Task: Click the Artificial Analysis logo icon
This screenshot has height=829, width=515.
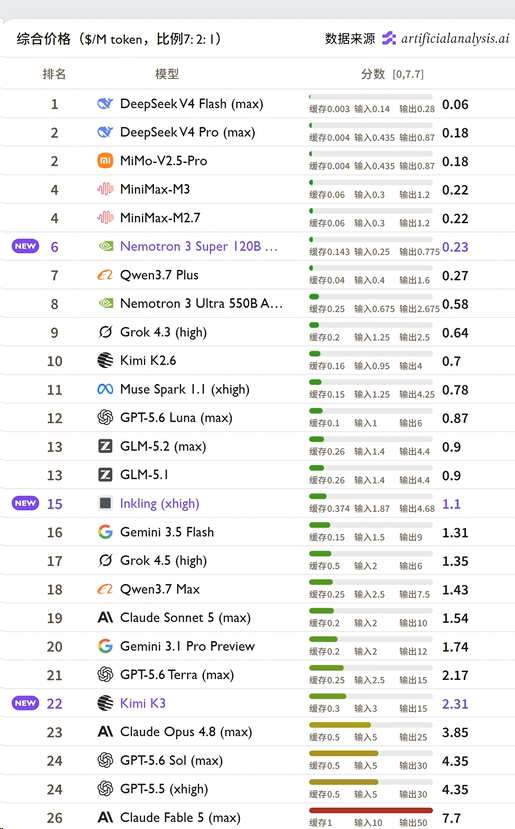Action: pyautogui.click(x=389, y=38)
